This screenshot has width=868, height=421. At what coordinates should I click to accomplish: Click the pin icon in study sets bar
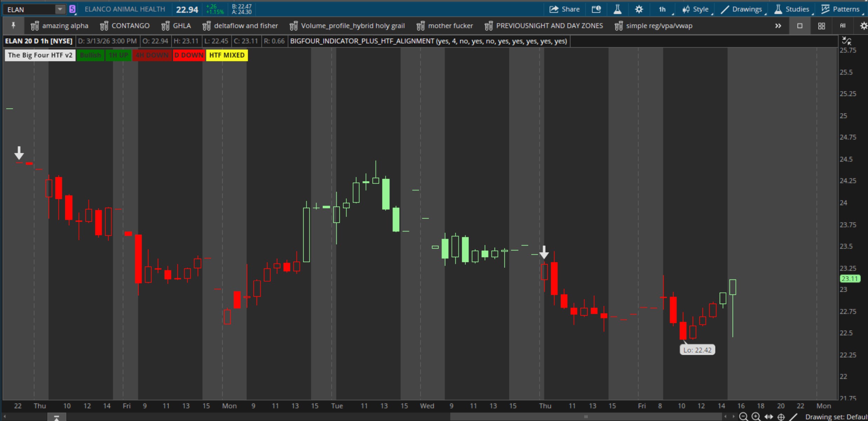13,26
